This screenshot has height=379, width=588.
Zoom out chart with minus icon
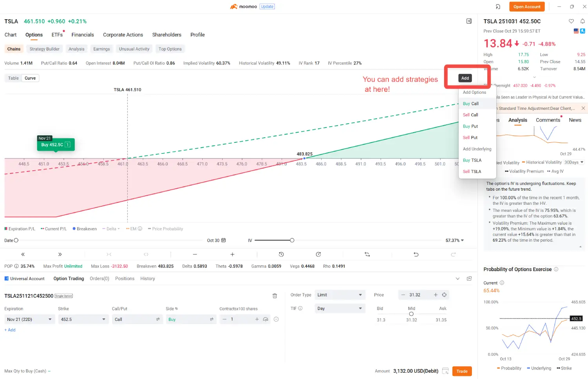(195, 254)
